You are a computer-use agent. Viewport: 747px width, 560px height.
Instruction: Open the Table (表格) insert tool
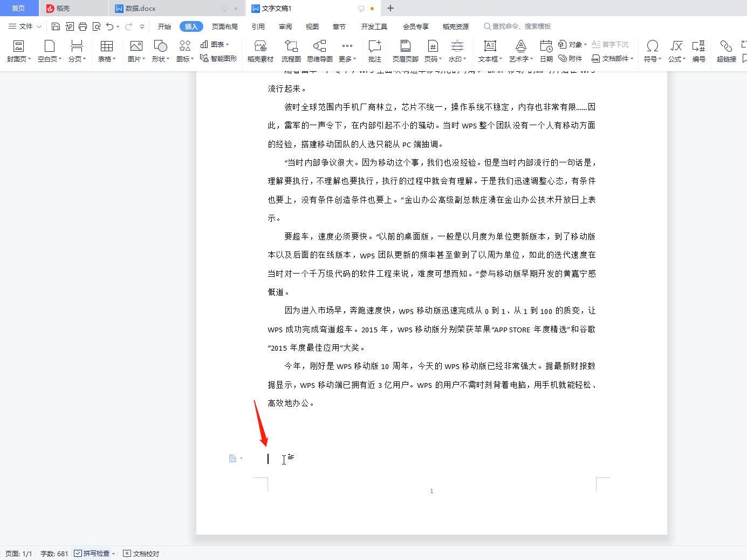(x=107, y=51)
